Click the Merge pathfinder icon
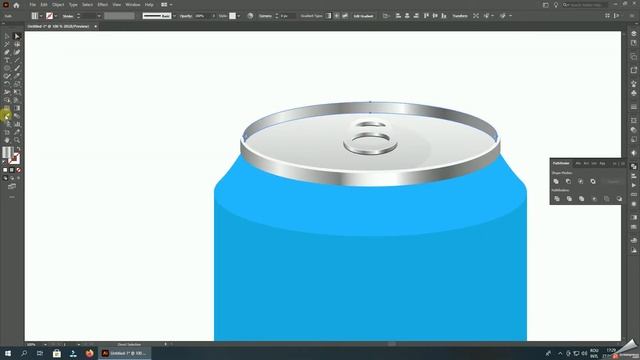The width and height of the screenshot is (640, 360). point(581,199)
